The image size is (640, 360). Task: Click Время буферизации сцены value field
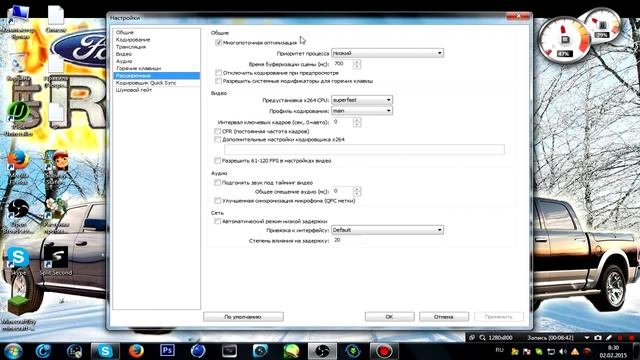pos(342,64)
